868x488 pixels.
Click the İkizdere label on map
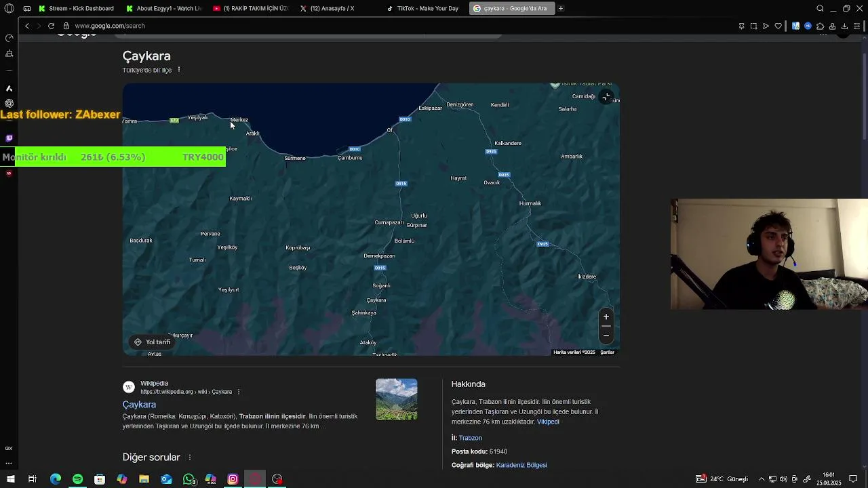pos(587,277)
